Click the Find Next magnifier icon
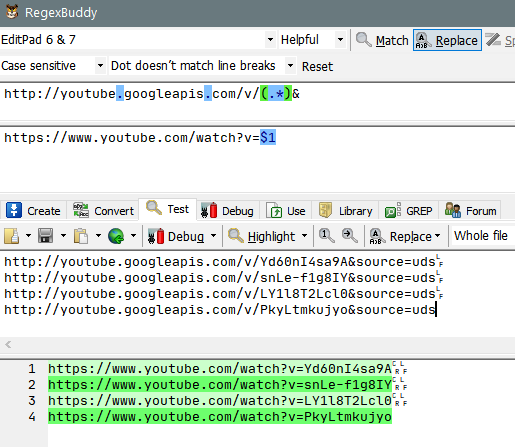515x447 pixels. coord(350,236)
